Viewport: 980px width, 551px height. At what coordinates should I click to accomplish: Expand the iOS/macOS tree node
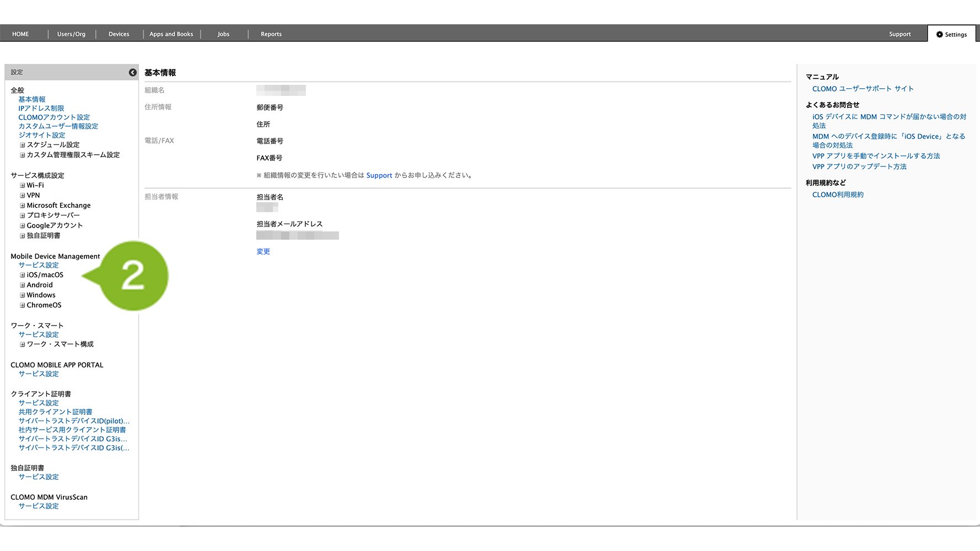click(x=23, y=275)
